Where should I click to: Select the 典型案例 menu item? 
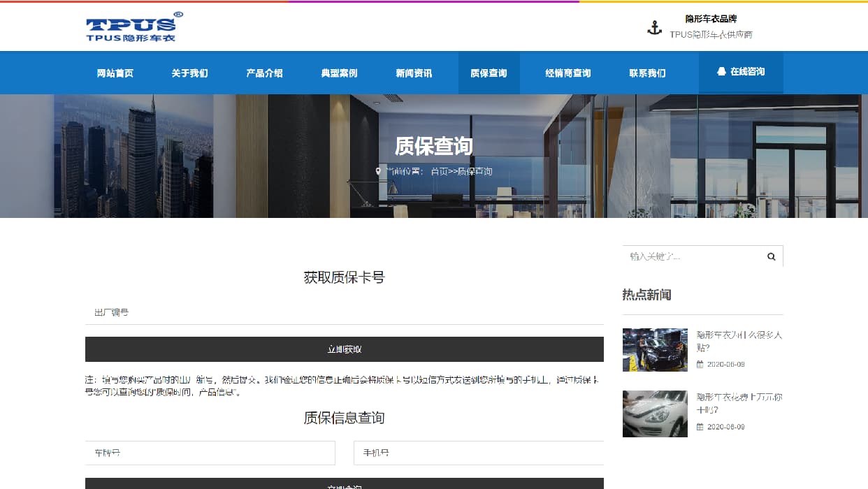[x=339, y=73]
